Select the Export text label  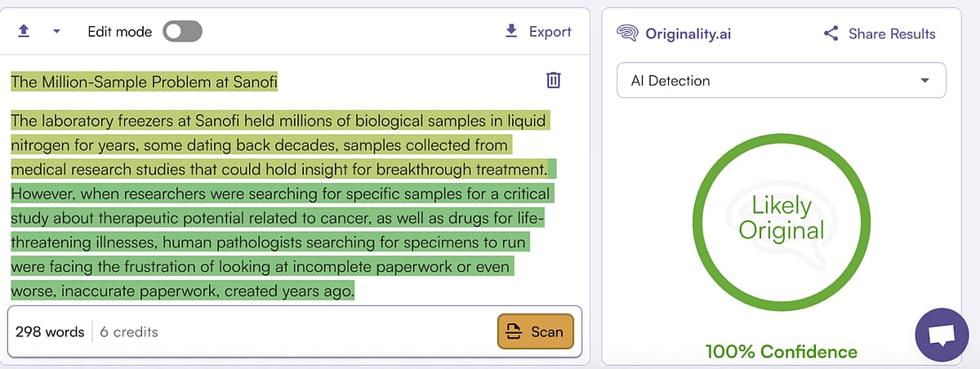click(550, 32)
